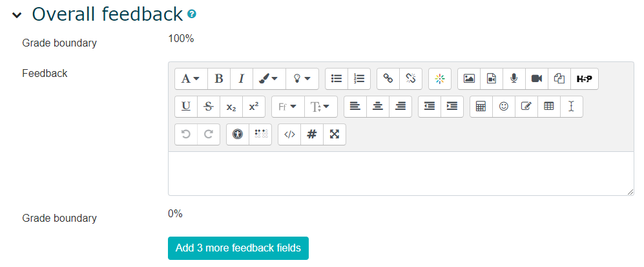This screenshot has width=644, height=267.
Task: Insert an emoji with the smiley icon
Action: click(x=503, y=107)
